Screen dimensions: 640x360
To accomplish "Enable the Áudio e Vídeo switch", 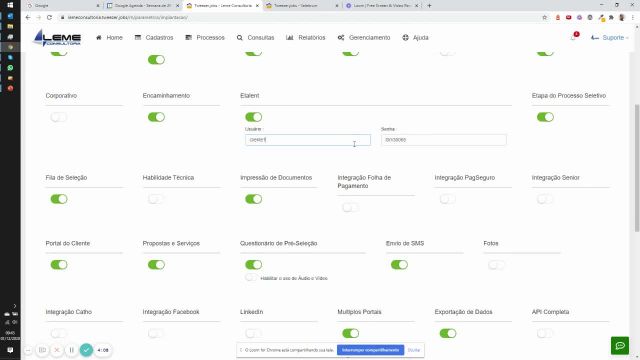I will 251,278.
